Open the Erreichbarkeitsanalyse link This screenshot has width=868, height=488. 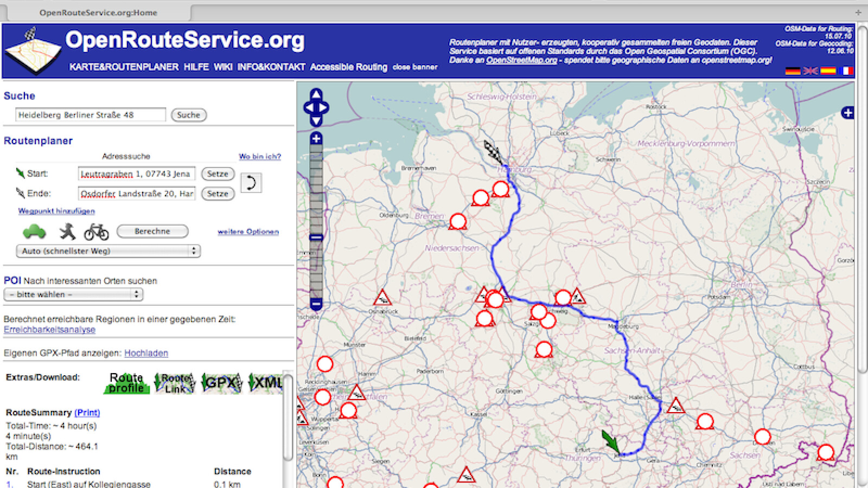pos(49,330)
